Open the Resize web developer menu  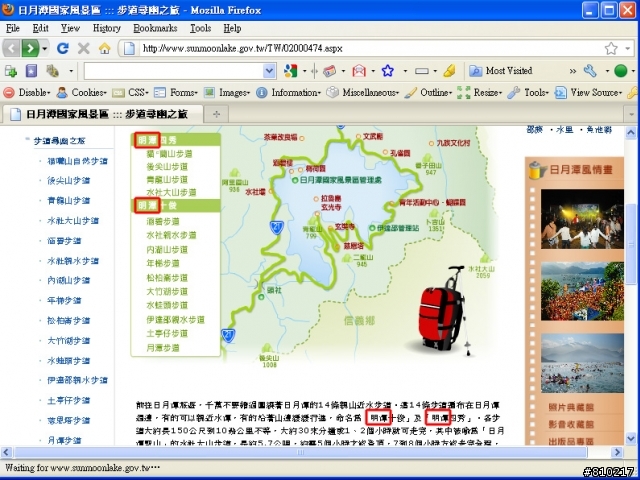point(479,93)
